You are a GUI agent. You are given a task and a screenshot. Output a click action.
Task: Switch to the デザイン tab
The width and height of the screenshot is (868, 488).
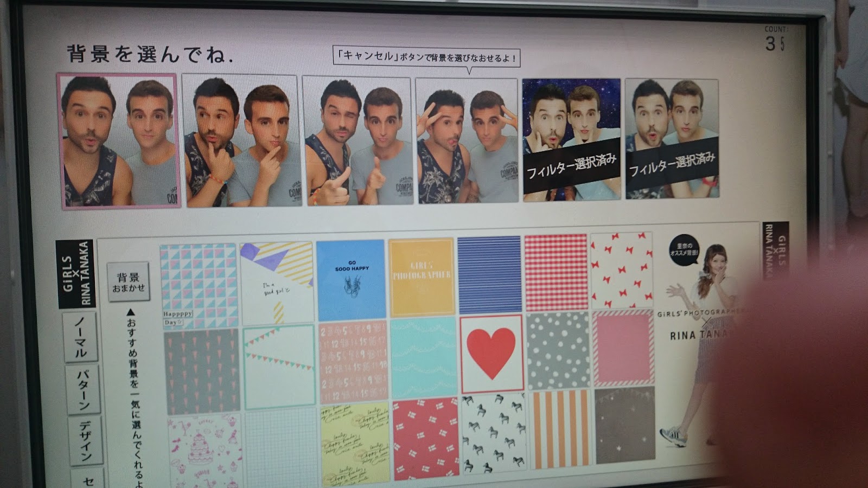pos(86,441)
